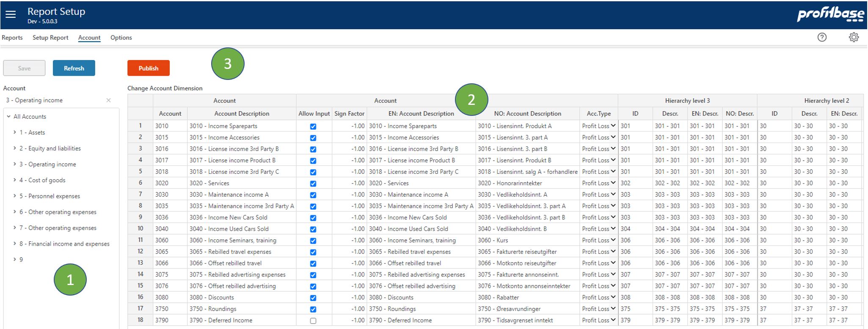The height and width of the screenshot is (329, 868).
Task: Click the Acc.Type column header
Action: coord(599,114)
